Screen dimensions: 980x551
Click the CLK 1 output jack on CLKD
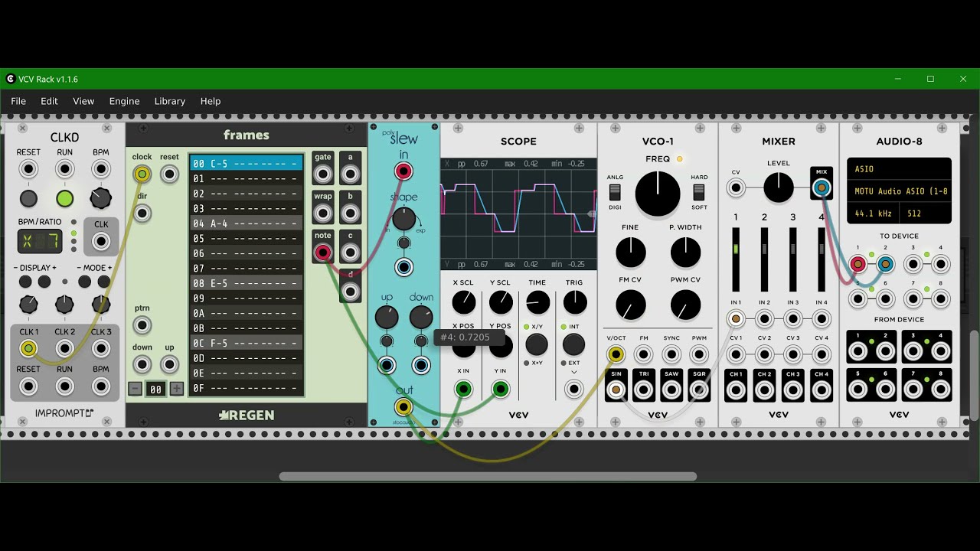pyautogui.click(x=28, y=349)
